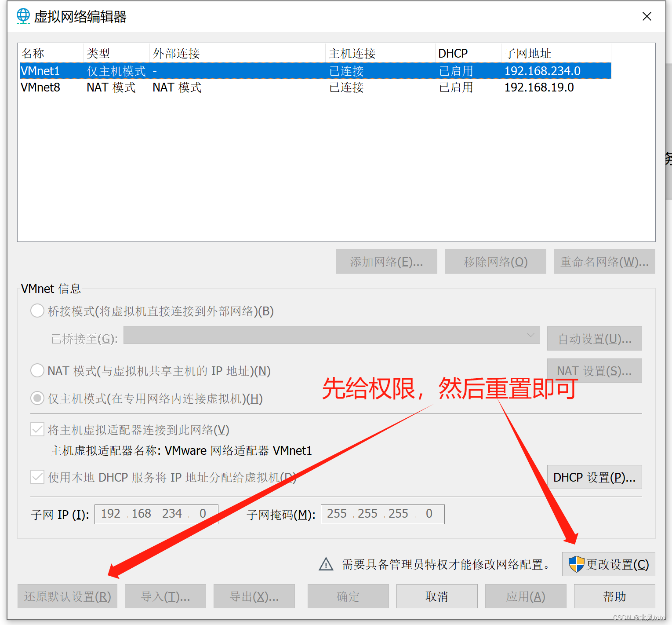Click 自动设置(U) button
Screen dimensions: 672x625
(595, 339)
